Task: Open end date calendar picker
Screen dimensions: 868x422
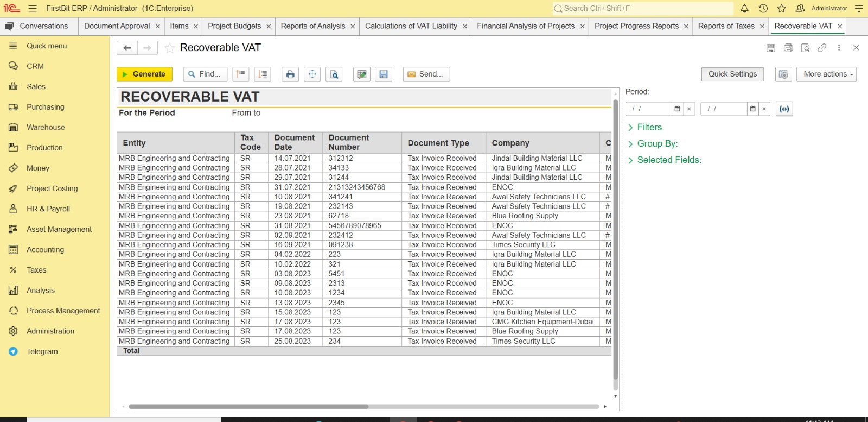Action: coord(752,109)
